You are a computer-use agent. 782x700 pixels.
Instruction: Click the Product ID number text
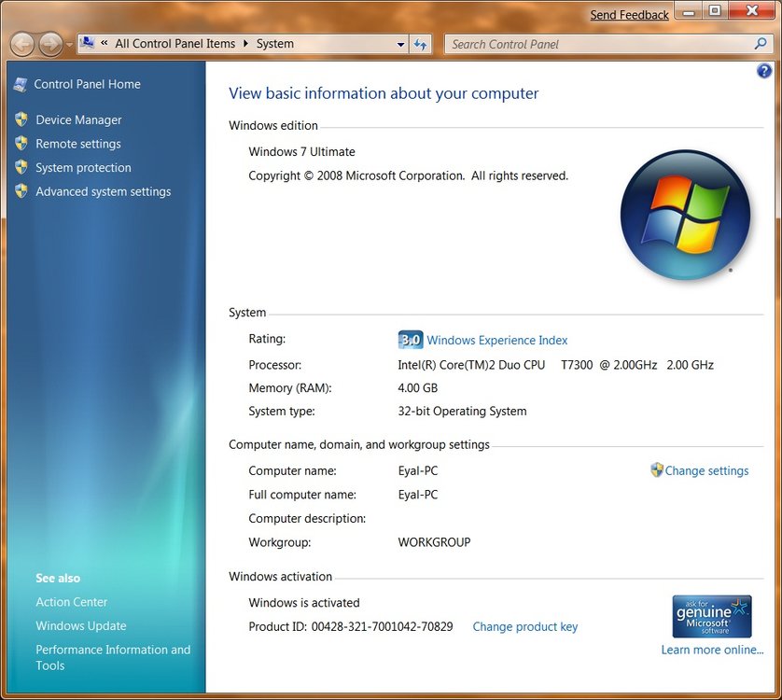(382, 626)
